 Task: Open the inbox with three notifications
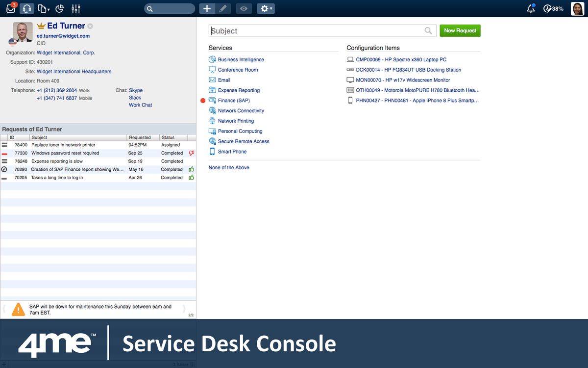point(10,8)
